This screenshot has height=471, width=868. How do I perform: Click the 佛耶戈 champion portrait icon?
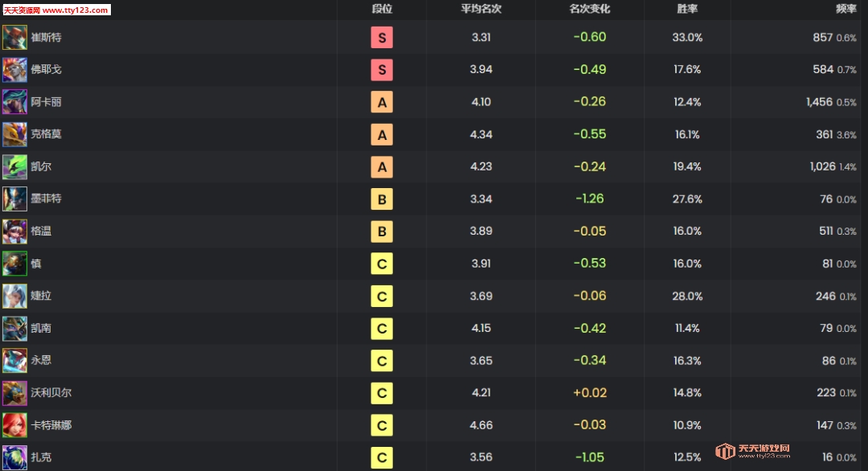point(14,70)
